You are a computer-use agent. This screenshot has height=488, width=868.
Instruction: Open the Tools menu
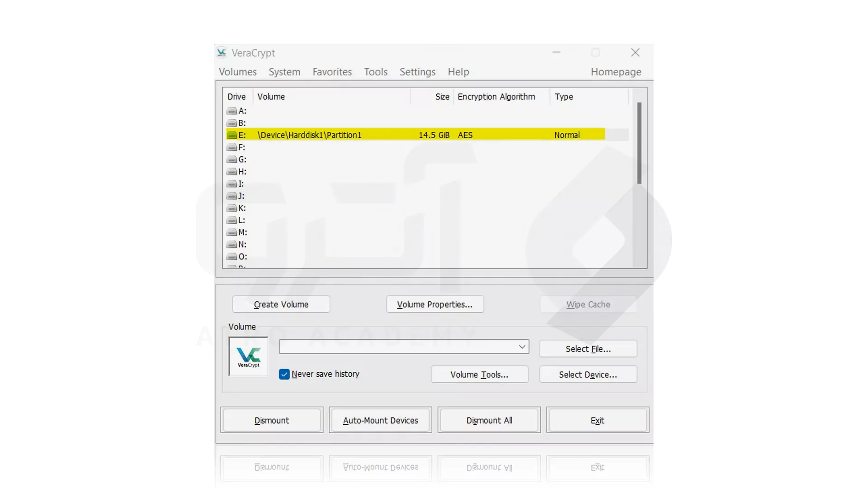[376, 72]
